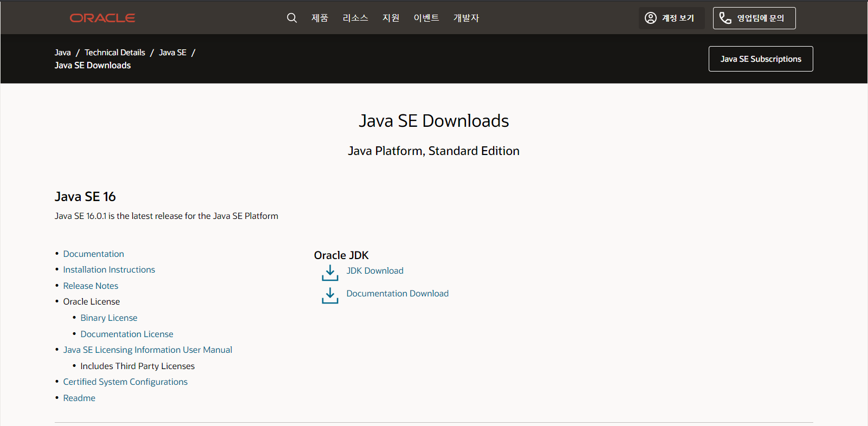Click the Java SE 16.0.1 latest release text

(x=166, y=216)
